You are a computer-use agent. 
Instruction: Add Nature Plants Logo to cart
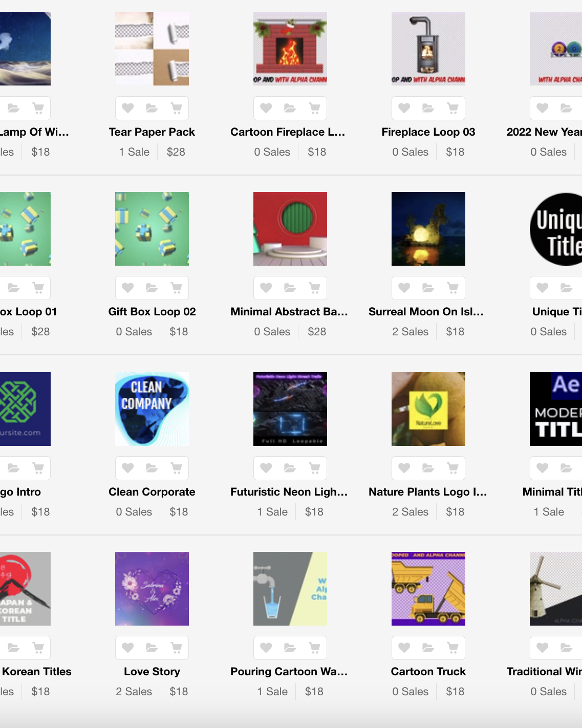click(453, 468)
